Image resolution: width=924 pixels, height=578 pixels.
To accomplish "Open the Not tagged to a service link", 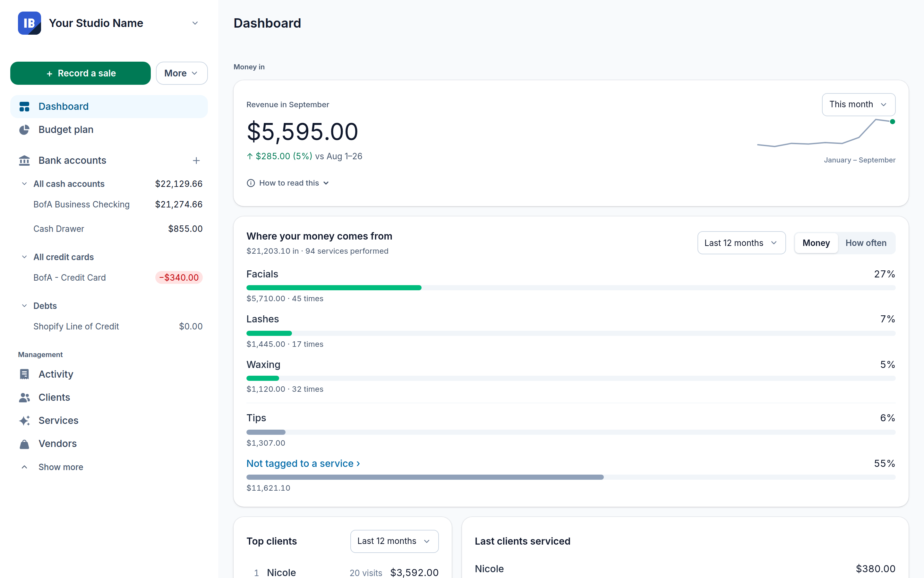I will tap(303, 464).
